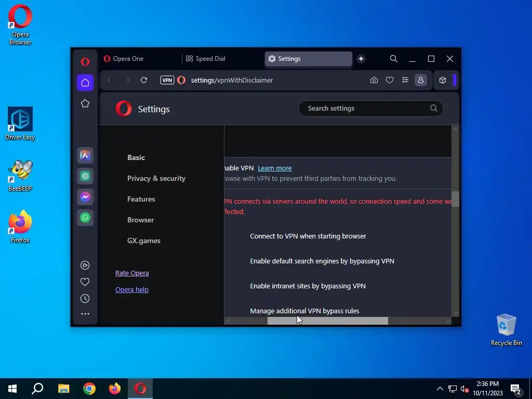Open the Windows Start menu
This screenshot has height=399, width=532.
click(x=12, y=389)
